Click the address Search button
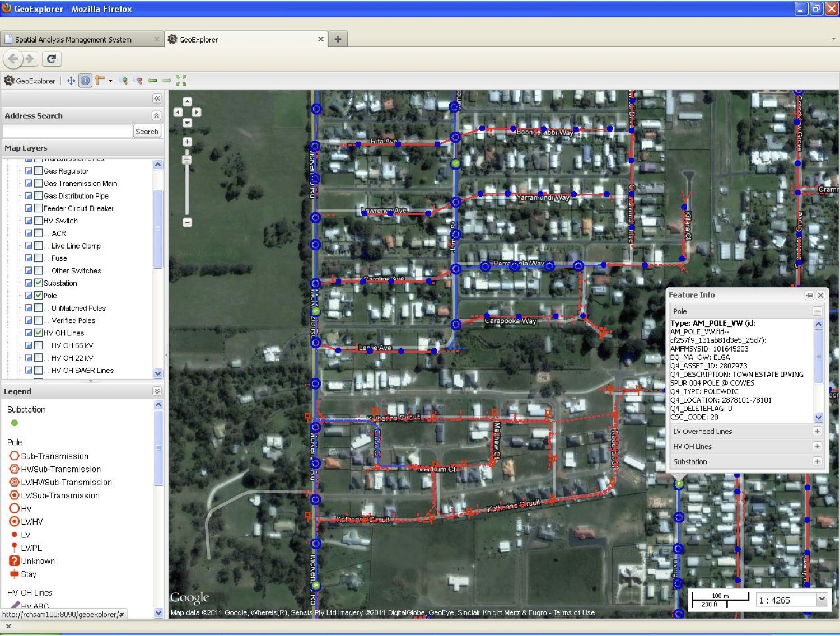The image size is (840, 636). point(147,132)
